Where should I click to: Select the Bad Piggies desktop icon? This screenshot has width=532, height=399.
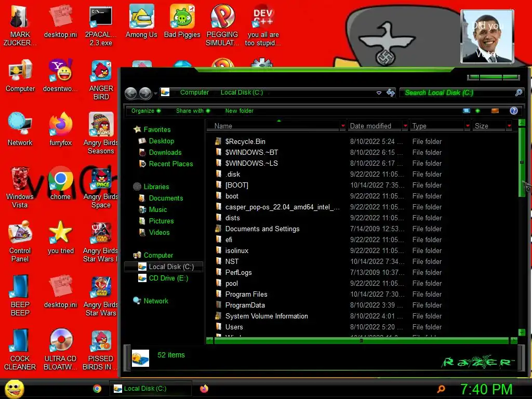(182, 21)
